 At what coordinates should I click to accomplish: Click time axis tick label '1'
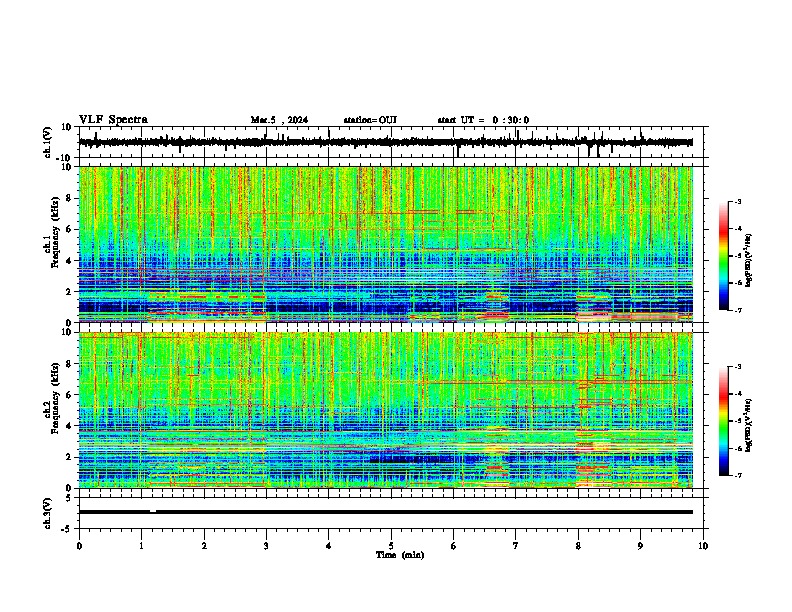pos(141,546)
